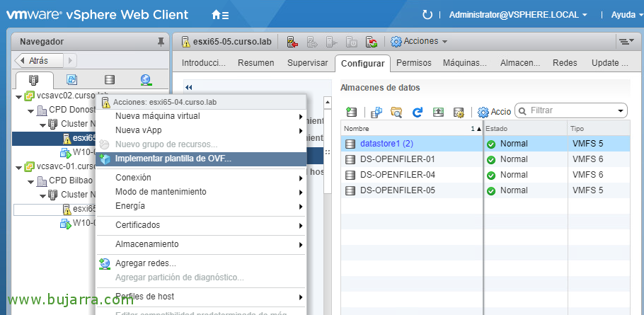
Task: Open the Acciones dropdown in the host toolbar
Action: 419,42
